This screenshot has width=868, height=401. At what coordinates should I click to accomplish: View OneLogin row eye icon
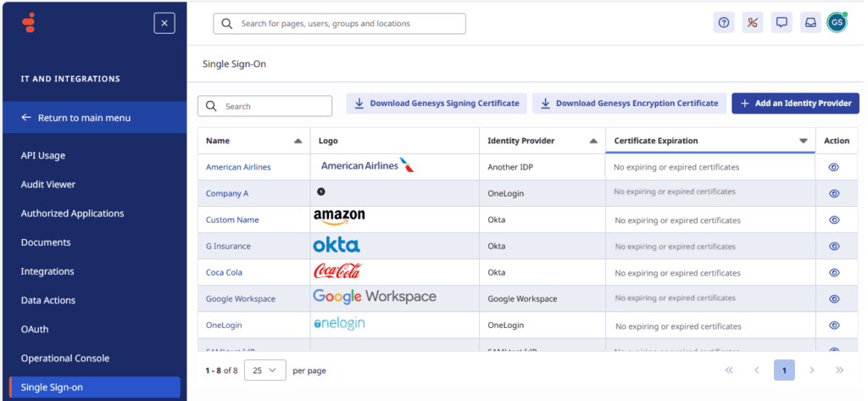pyautogui.click(x=834, y=325)
